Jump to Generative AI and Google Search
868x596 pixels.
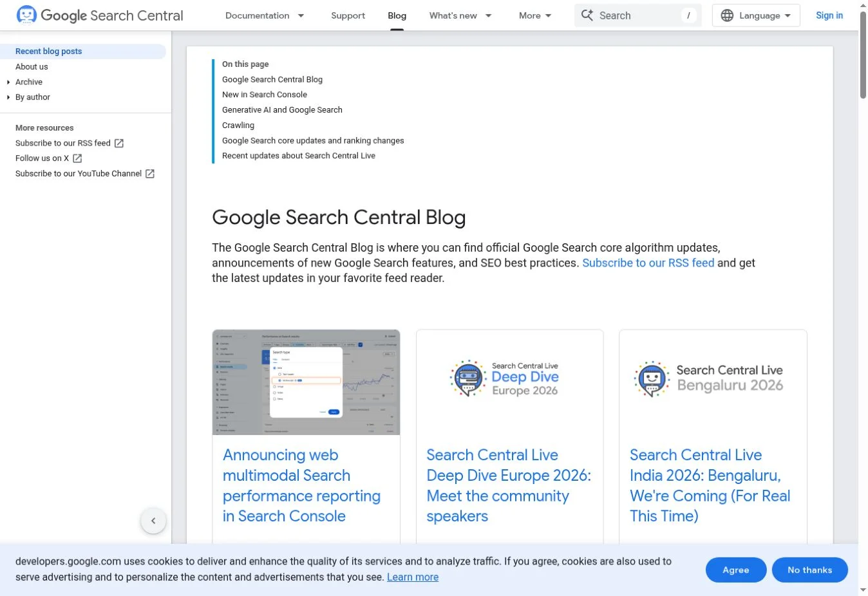(x=282, y=110)
